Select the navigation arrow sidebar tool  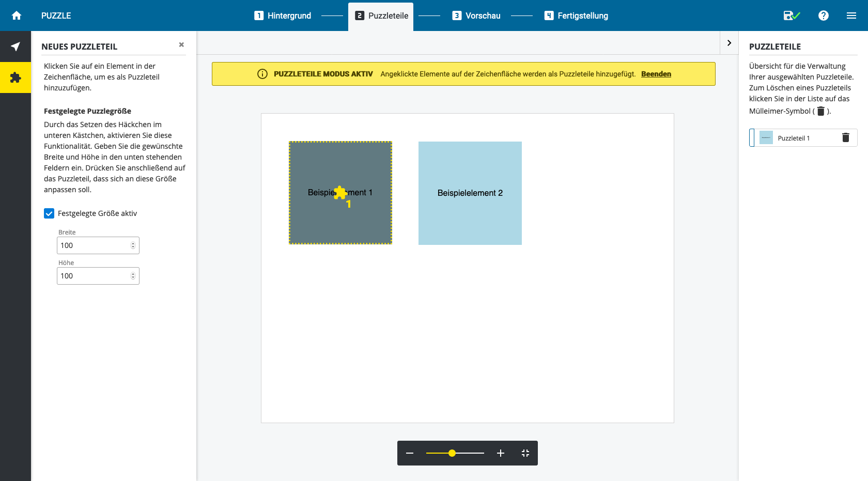[16, 46]
